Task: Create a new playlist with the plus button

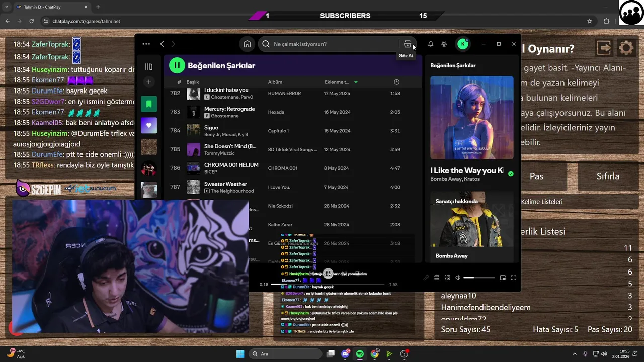Action: [x=148, y=82]
